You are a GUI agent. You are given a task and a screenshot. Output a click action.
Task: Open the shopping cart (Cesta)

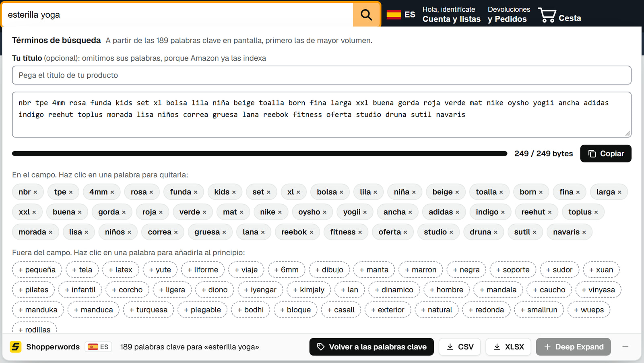click(559, 15)
